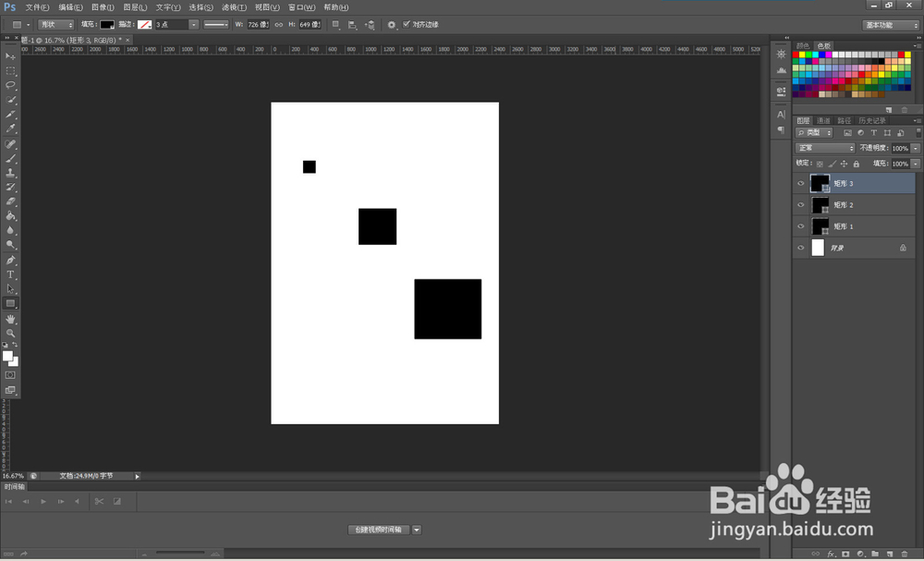The image size is (924, 561).
Task: Click the 矩形 2 layer thumbnail
Action: (820, 205)
